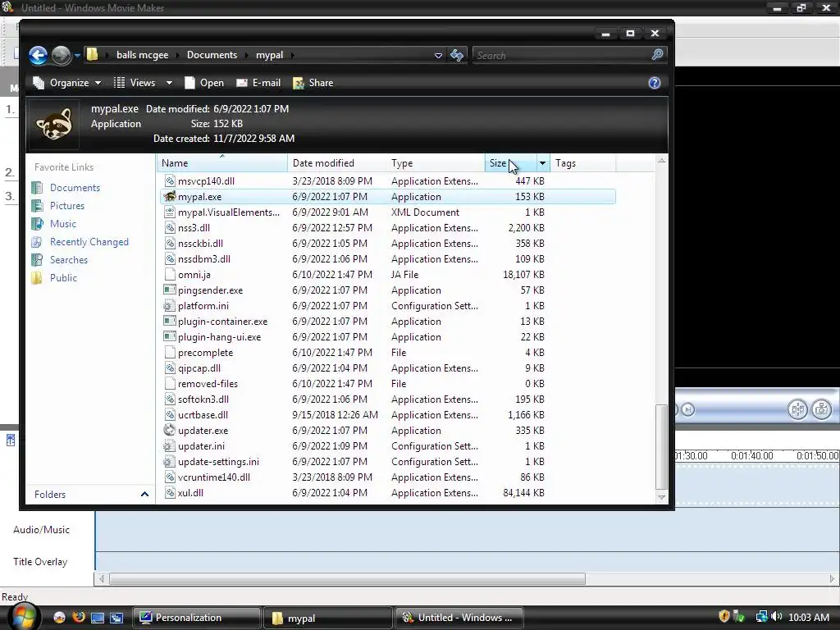This screenshot has width=840, height=630.
Task: Click Movie Maker next frame button
Action: [x=688, y=410]
